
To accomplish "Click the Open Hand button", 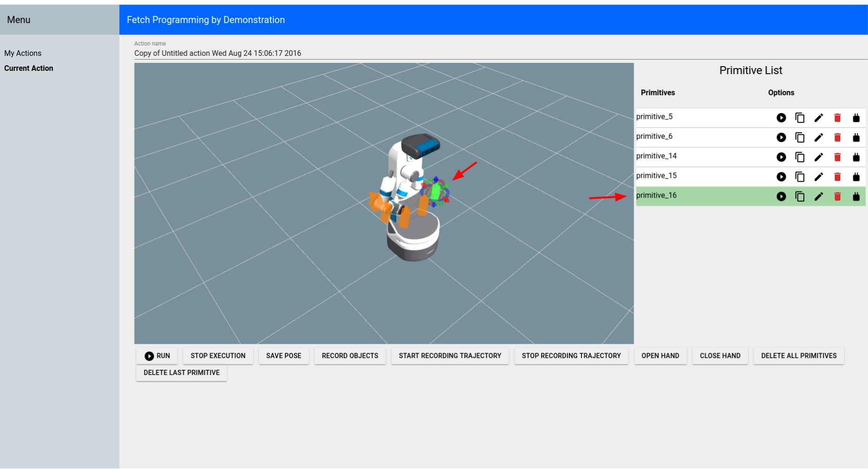I will pyautogui.click(x=660, y=356).
